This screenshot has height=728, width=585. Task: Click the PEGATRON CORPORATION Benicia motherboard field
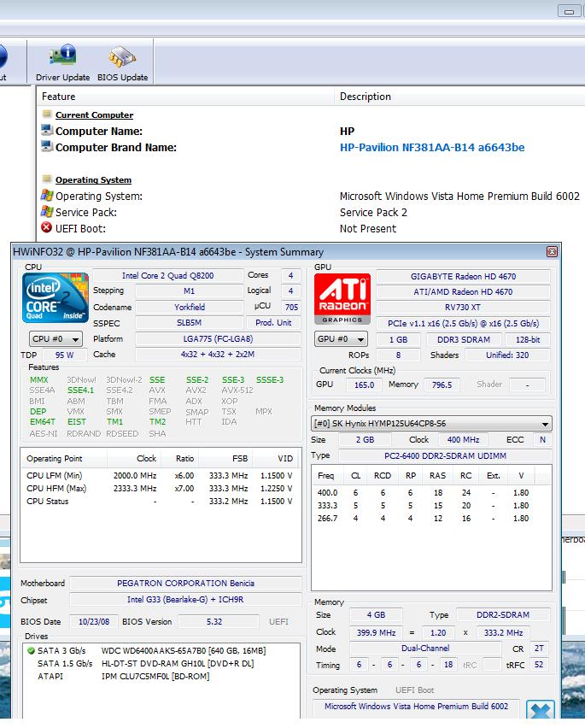185,583
